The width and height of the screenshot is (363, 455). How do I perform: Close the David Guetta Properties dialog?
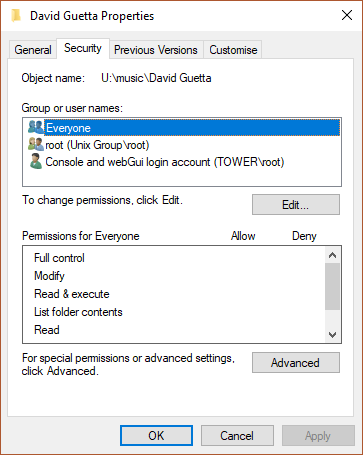tap(347, 15)
